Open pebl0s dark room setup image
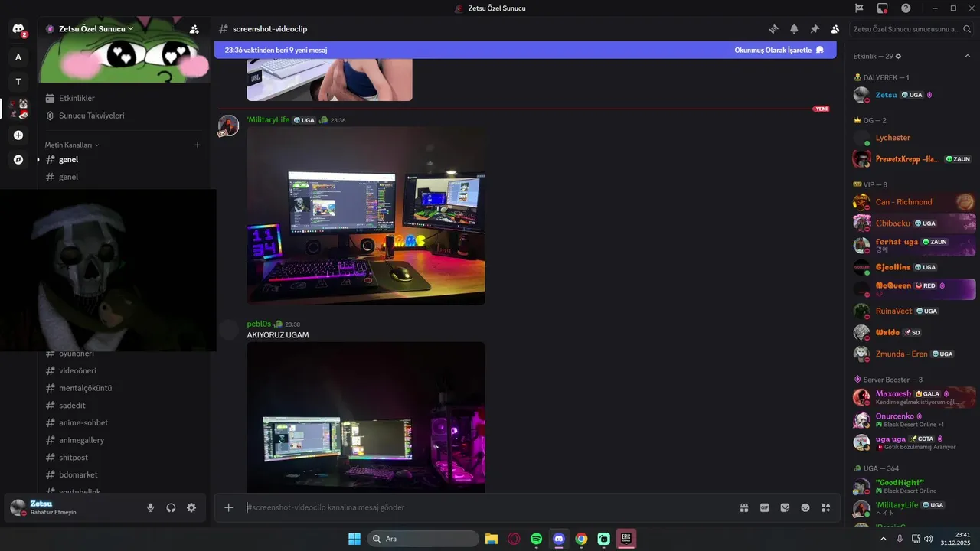This screenshot has width=980, height=551. 366,417
